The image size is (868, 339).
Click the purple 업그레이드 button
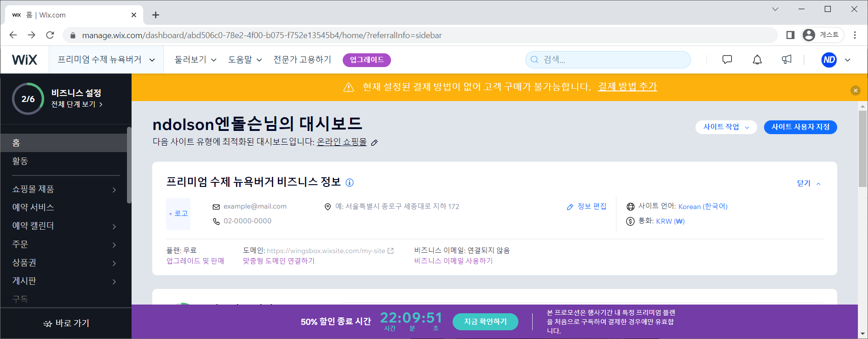coord(367,60)
